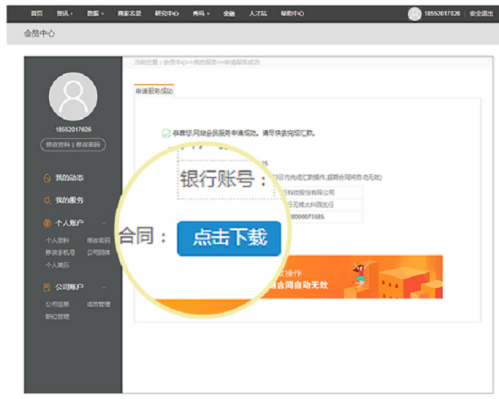This screenshot has width=499, height=399.
Task: Open 个人简历 under 个人账户
Action: pos(57,265)
